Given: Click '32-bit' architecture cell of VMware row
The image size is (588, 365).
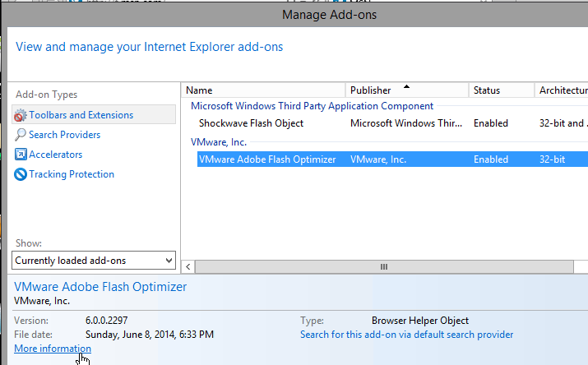Looking at the screenshot, I should click(552, 159).
